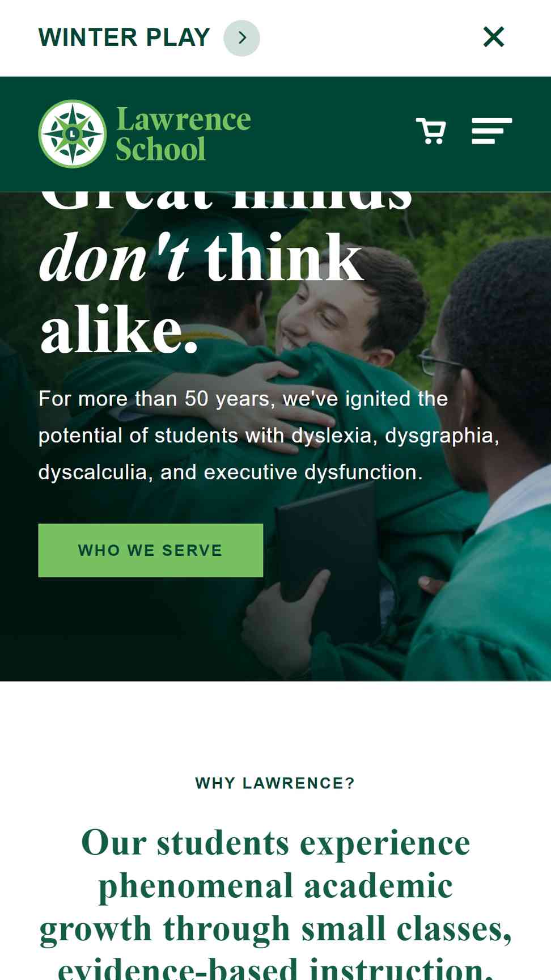Expand the hamburger navigation menu
The image size is (551, 980).
(491, 131)
